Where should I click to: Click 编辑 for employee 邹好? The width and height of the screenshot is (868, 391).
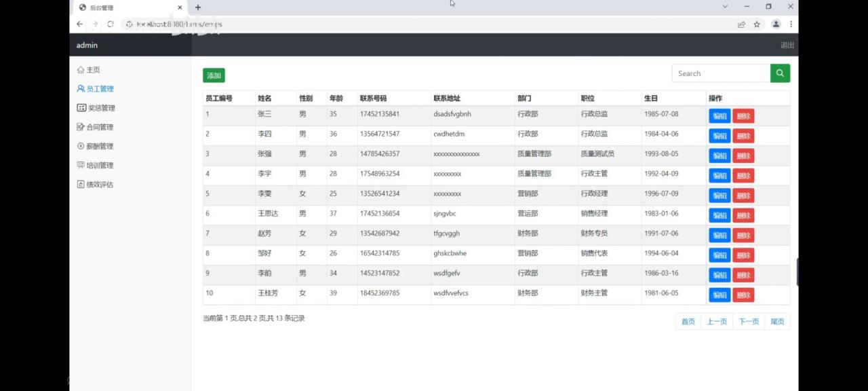click(719, 255)
